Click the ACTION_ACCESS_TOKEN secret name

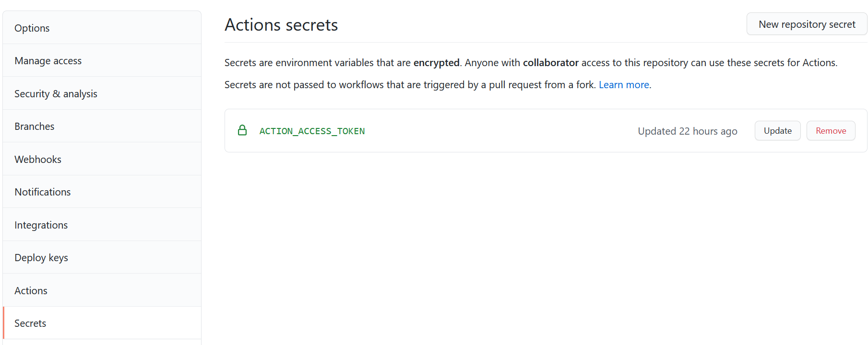(x=311, y=130)
